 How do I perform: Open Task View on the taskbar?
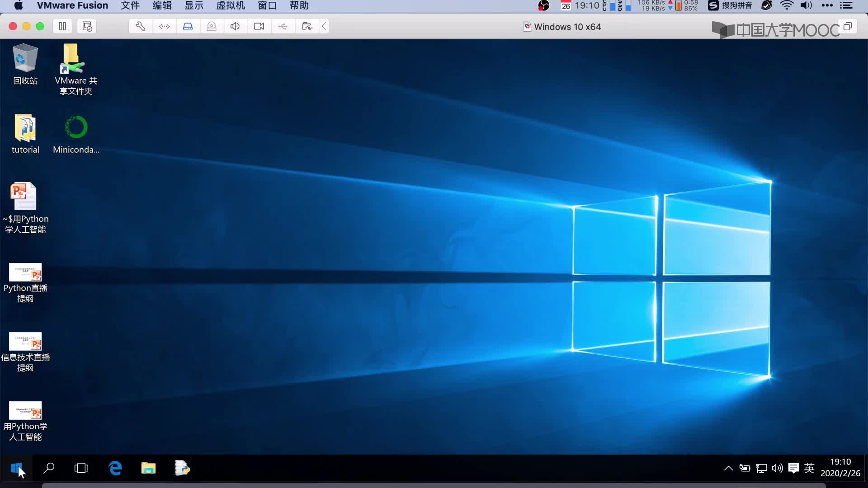coord(81,468)
